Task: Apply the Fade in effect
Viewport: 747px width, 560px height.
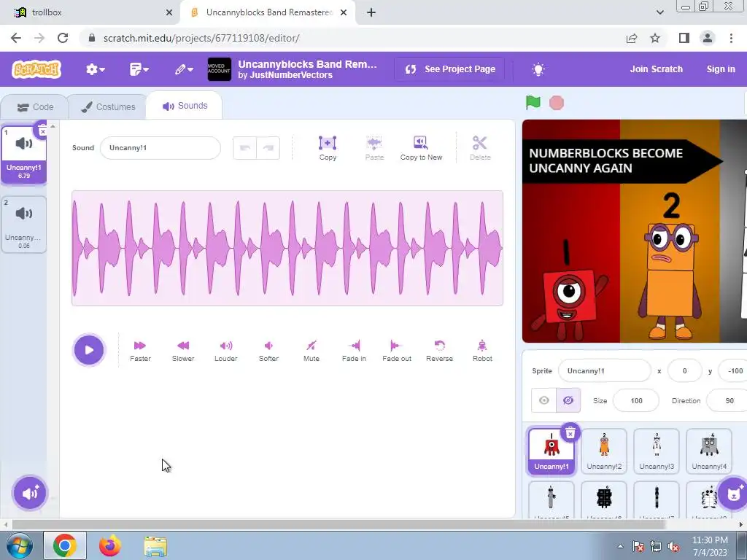Action: click(x=354, y=351)
